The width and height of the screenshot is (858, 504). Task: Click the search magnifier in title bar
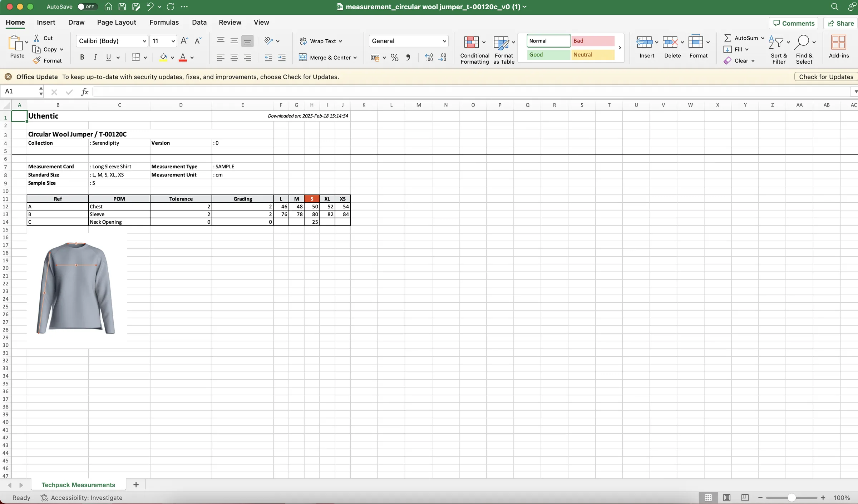[x=834, y=6]
